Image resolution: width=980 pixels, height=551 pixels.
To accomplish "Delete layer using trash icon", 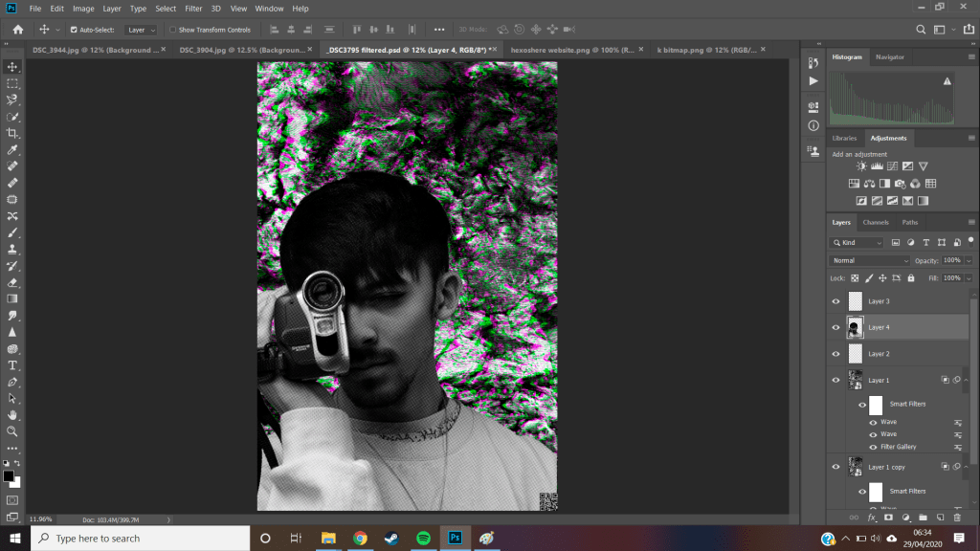I will (957, 518).
